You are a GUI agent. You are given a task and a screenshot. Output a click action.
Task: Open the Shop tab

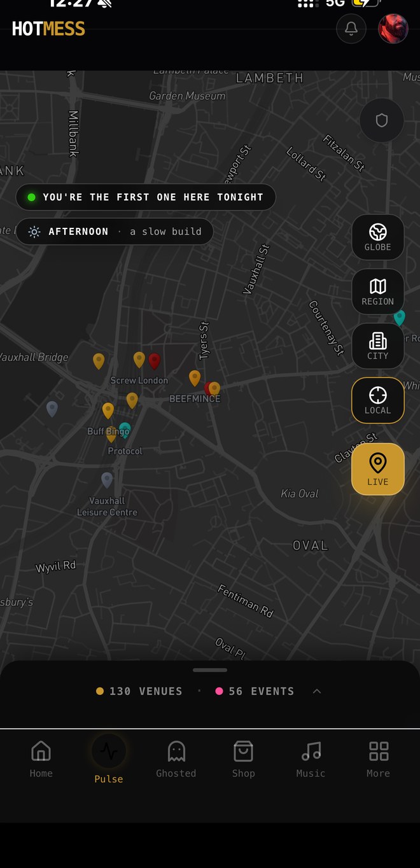pyautogui.click(x=244, y=759)
